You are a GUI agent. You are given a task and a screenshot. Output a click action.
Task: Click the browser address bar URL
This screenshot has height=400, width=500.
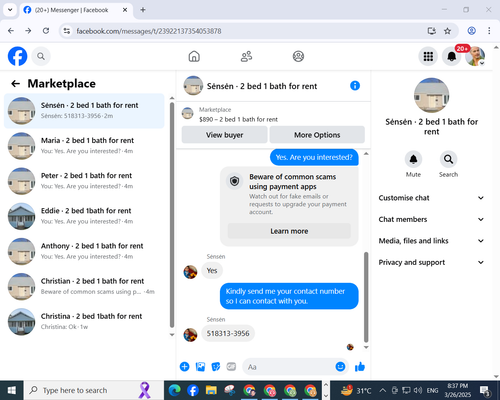pos(149,31)
